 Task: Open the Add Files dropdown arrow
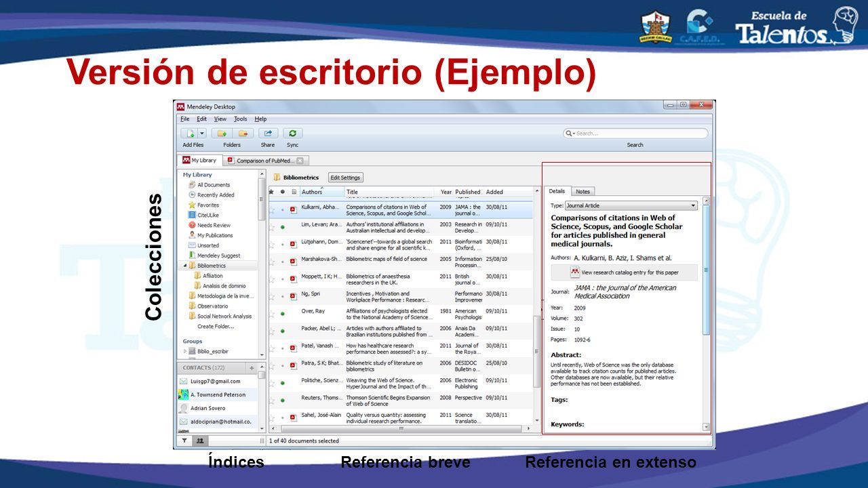(x=201, y=134)
